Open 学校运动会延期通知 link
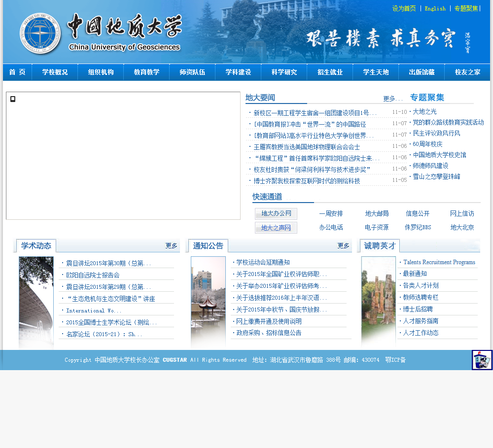Screen dimensions: 493x448 tap(263, 262)
